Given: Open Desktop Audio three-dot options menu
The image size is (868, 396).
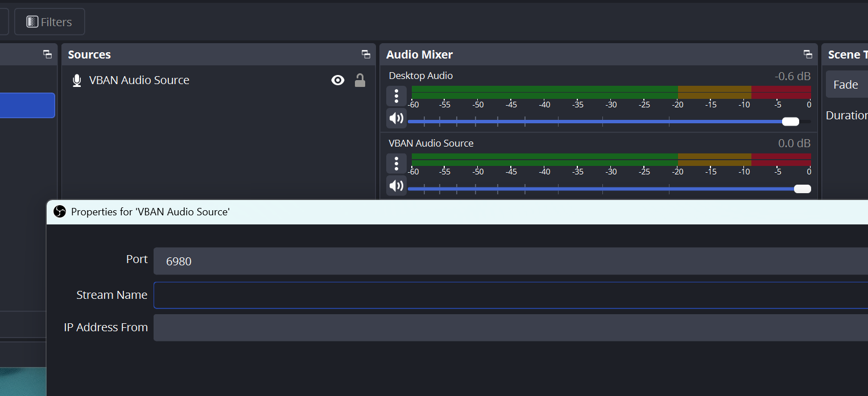Looking at the screenshot, I should 396,96.
